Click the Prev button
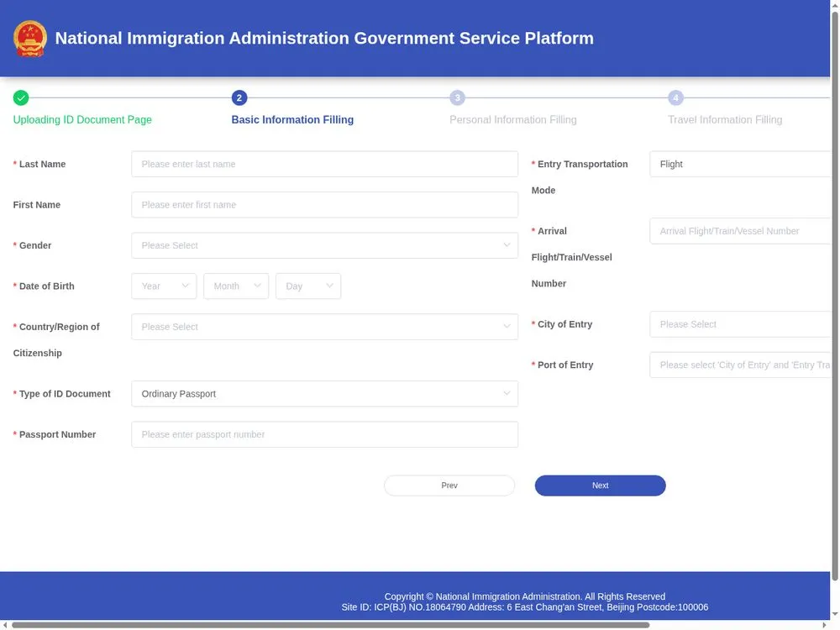The image size is (840, 630). 449,486
